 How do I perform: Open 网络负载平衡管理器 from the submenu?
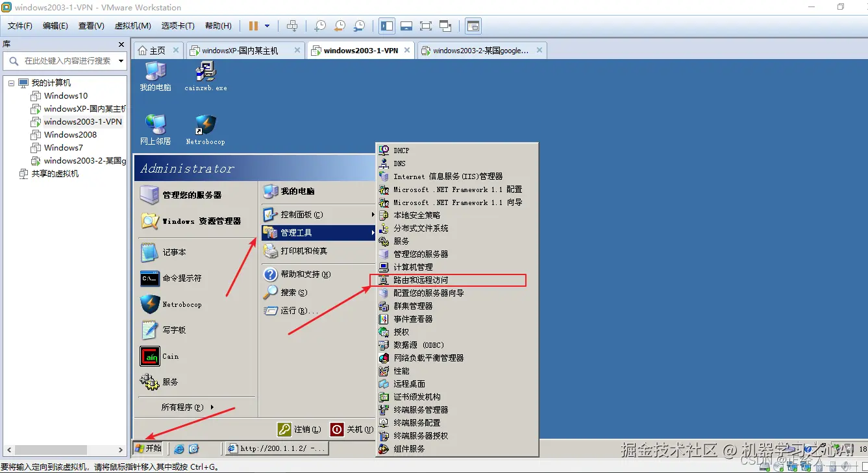pyautogui.click(x=458, y=358)
